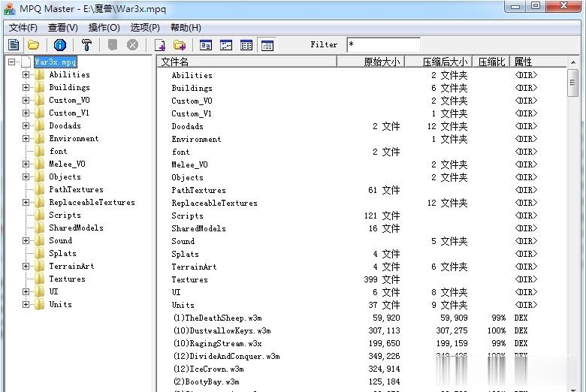Expand the Environment tree node

26,139
